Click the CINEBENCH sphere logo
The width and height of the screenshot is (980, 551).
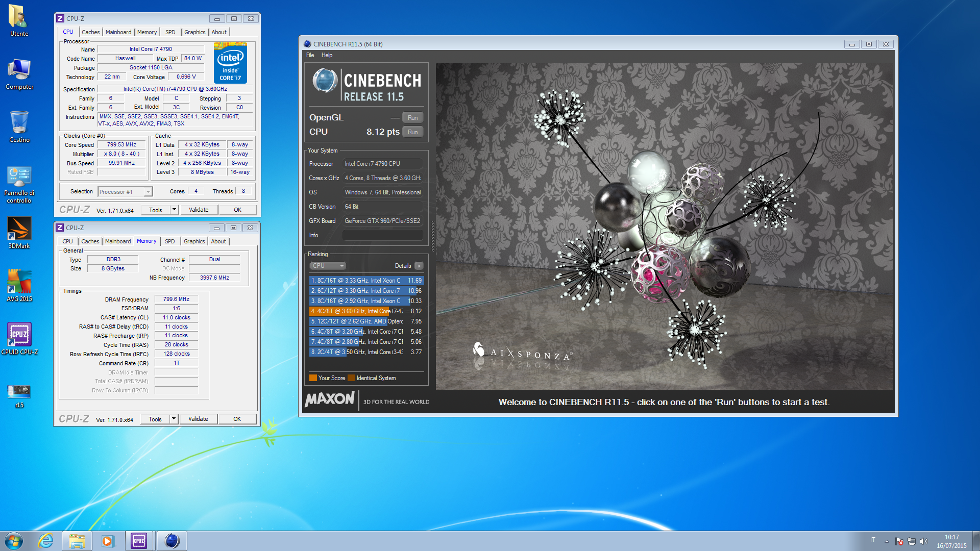(x=325, y=81)
